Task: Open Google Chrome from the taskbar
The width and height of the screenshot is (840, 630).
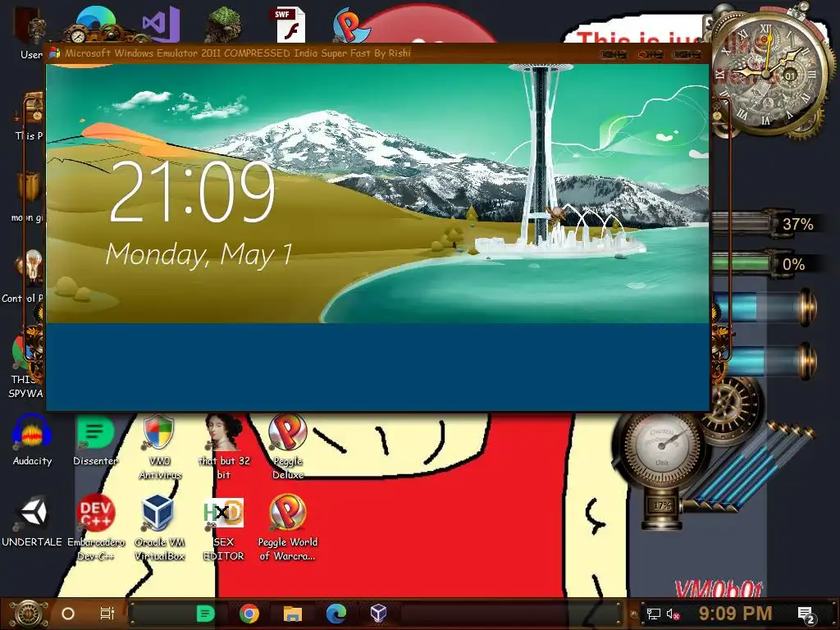Action: pyautogui.click(x=249, y=614)
